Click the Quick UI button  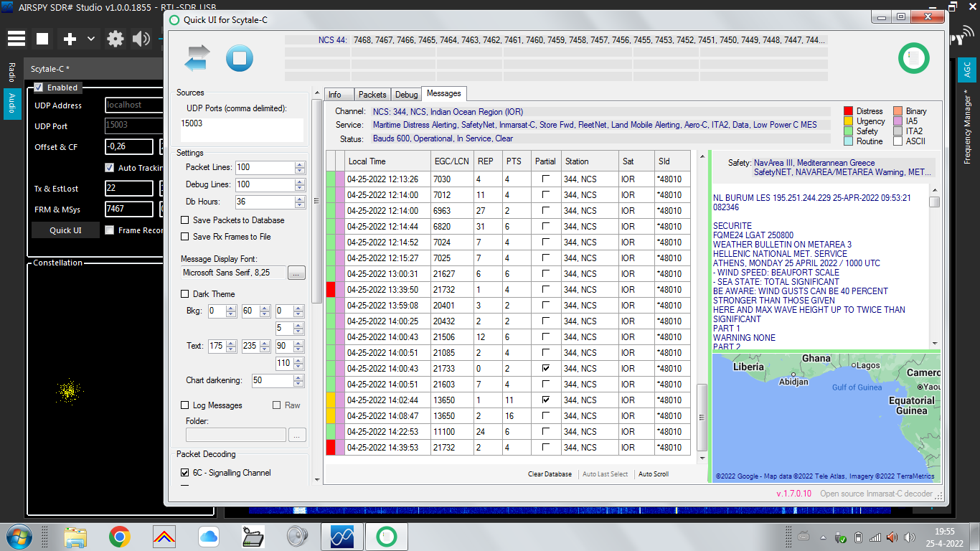click(x=65, y=230)
